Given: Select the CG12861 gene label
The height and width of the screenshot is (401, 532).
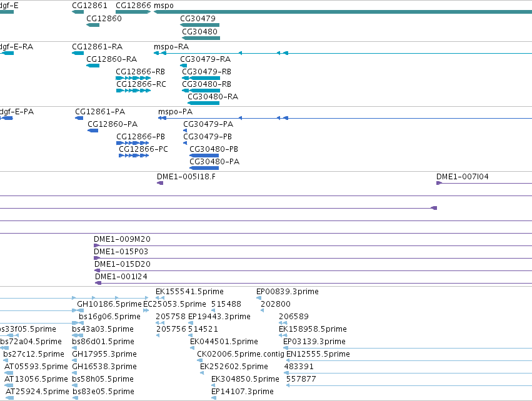Looking at the screenshot, I should 89,6.
